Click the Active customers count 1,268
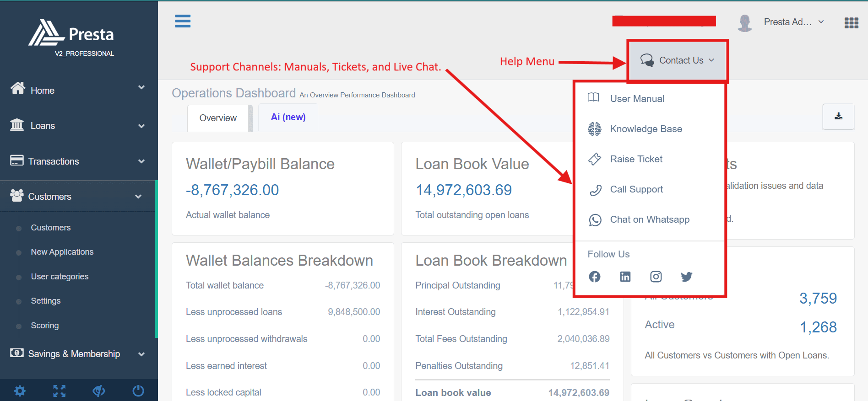Viewport: 868px width, 401px height. pyautogui.click(x=818, y=327)
